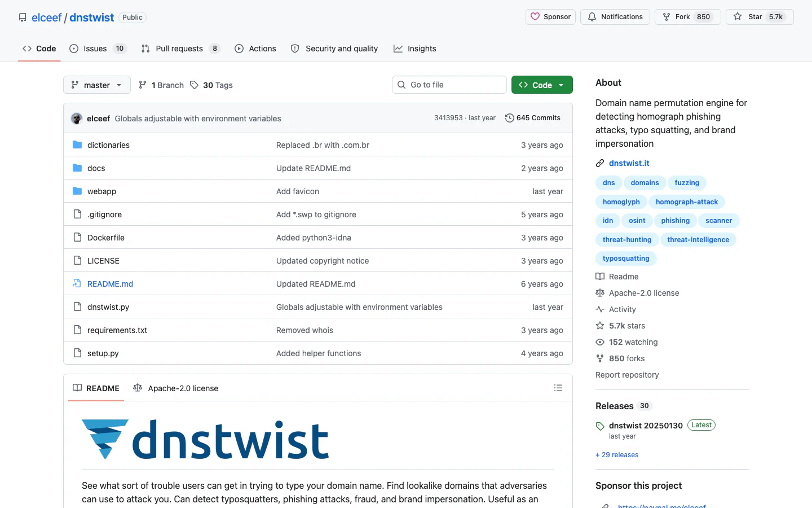Click the docs folder icon
This screenshot has height=508, width=812.
77,168
